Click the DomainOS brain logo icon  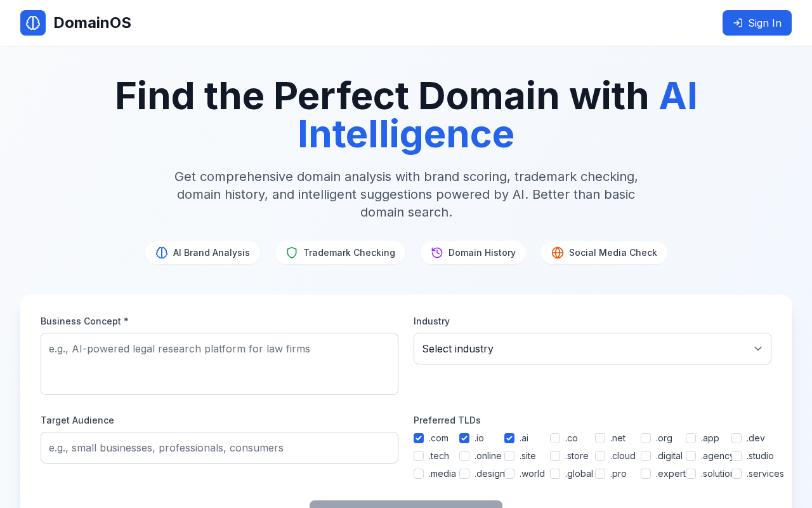click(33, 23)
